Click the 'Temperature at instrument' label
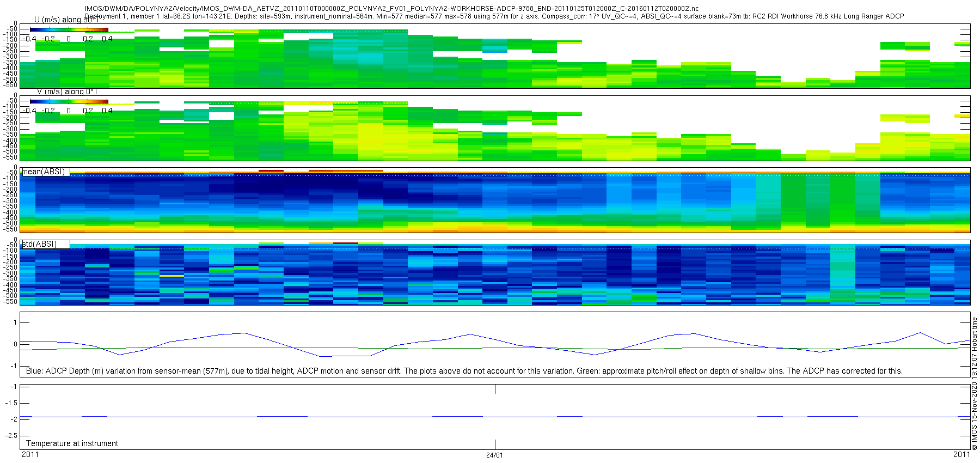Screen dimensions: 980x463 tap(72, 443)
